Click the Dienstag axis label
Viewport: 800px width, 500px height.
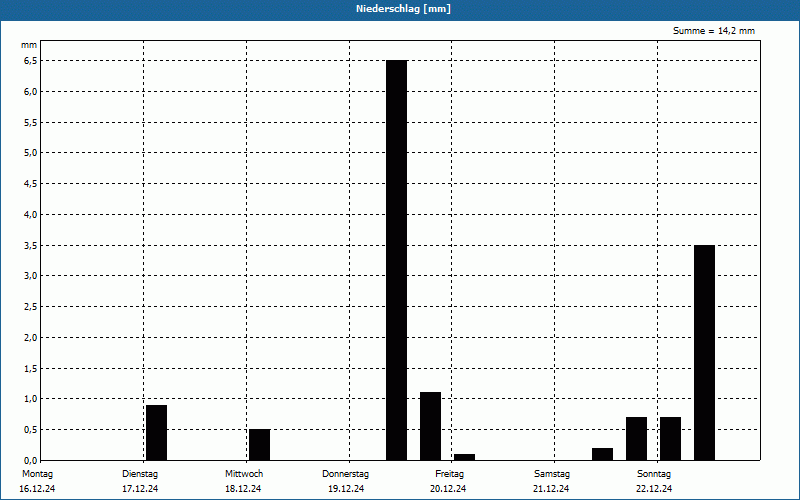tap(140, 474)
